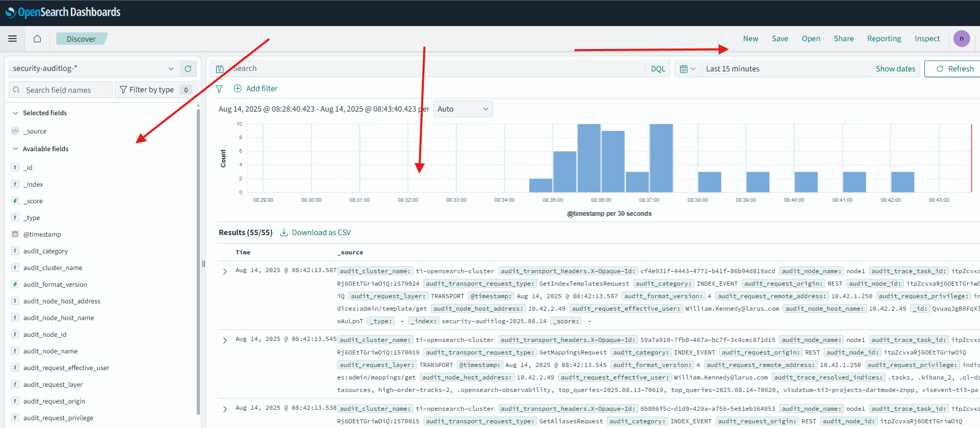
Task: Refresh the index pattern field list icon
Action: coord(188,68)
